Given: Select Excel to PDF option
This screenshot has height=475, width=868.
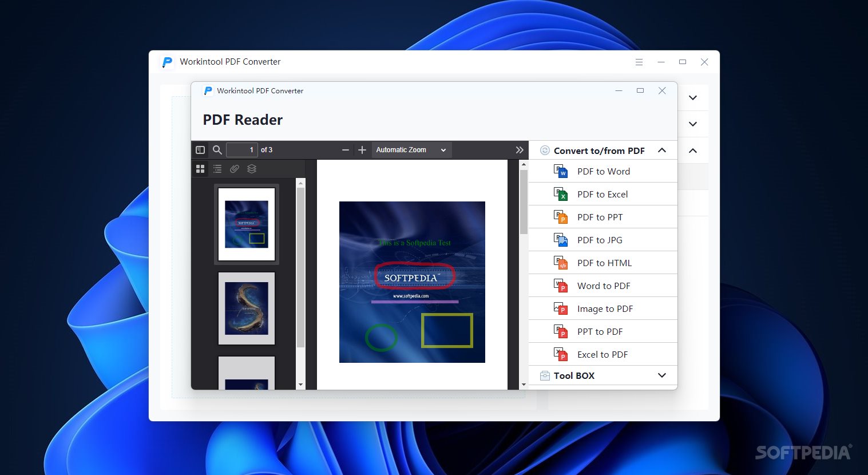Looking at the screenshot, I should 603,354.
